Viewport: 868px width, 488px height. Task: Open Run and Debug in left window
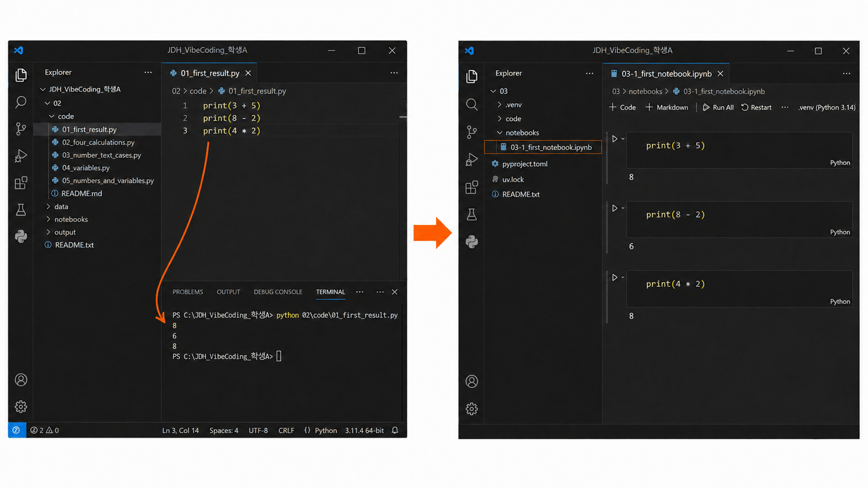(x=21, y=156)
